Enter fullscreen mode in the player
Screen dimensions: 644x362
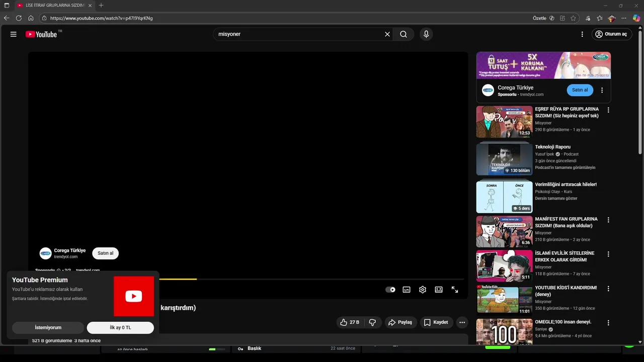click(x=455, y=290)
